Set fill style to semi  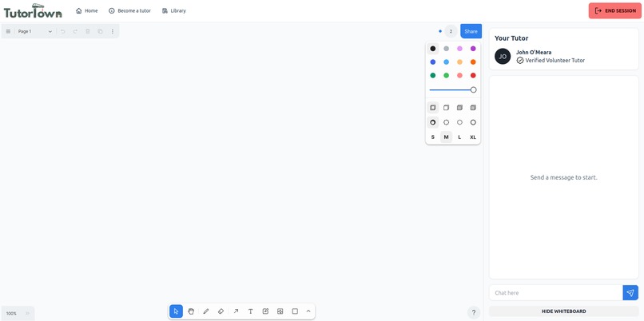click(447, 108)
